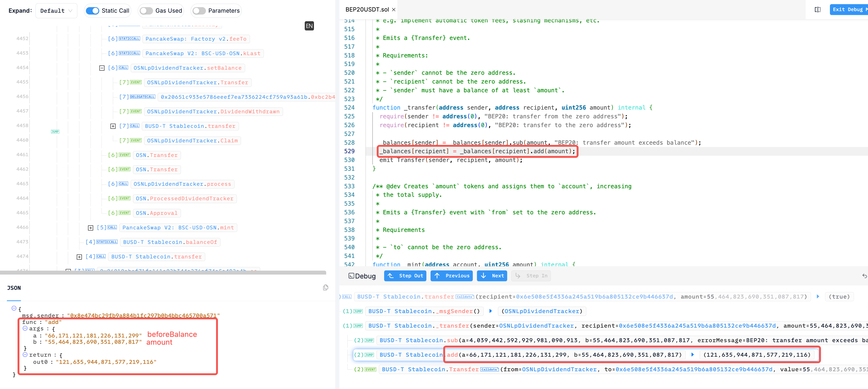The image size is (868, 389).
Task: Click the EN language badge
Action: [x=309, y=26]
